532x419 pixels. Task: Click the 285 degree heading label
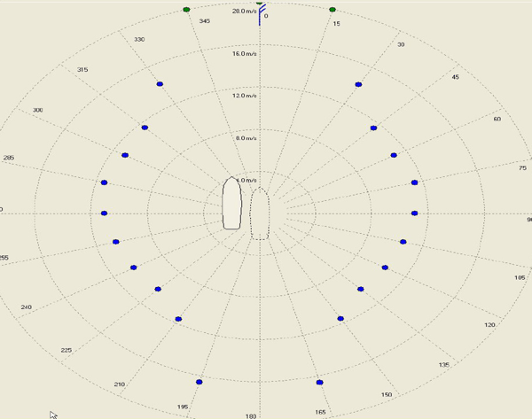[x=9, y=158]
